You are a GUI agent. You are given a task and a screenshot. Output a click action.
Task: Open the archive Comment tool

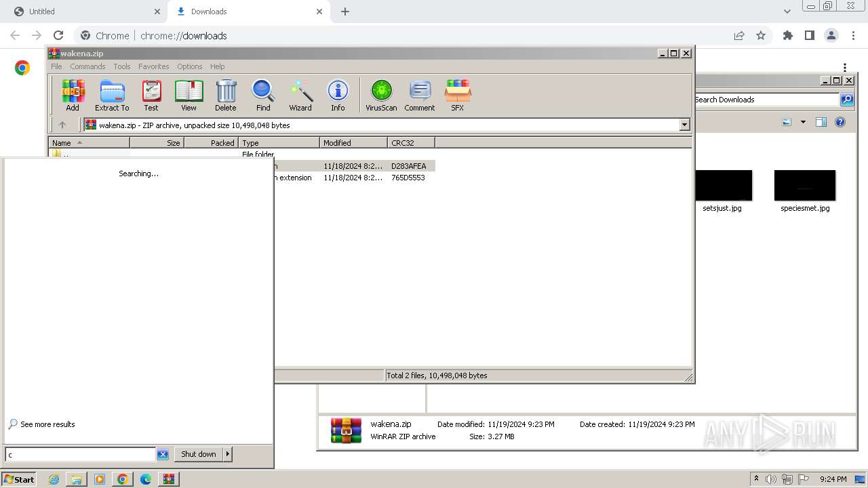pyautogui.click(x=420, y=96)
